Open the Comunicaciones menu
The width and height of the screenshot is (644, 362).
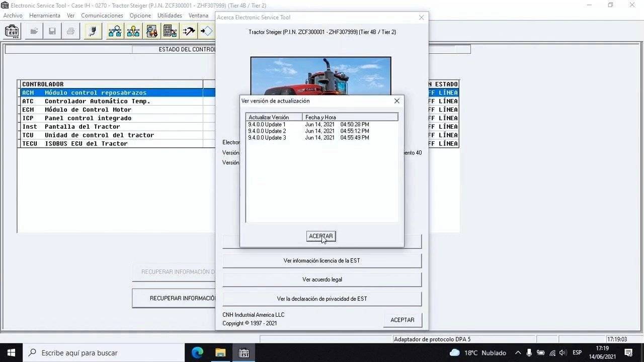click(102, 16)
